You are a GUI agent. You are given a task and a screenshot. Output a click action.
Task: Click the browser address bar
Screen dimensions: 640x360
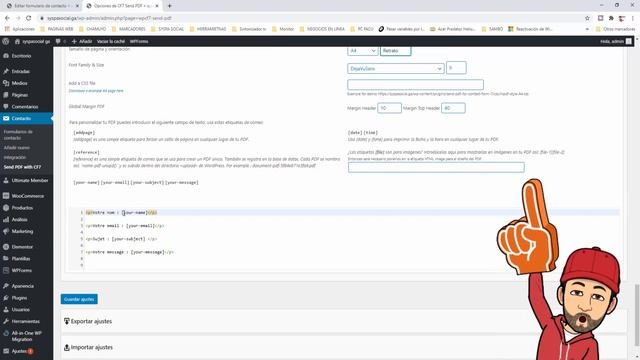pos(310,18)
